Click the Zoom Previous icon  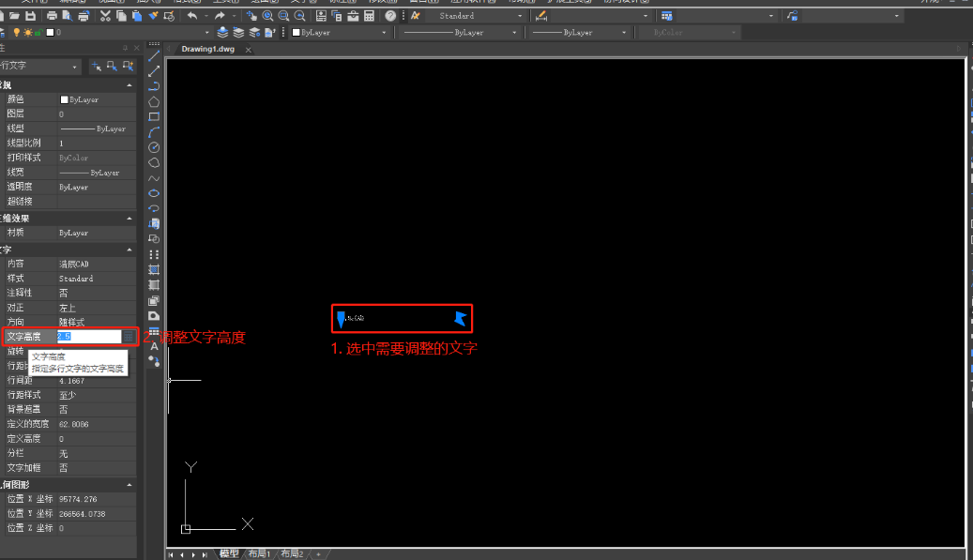point(299,16)
